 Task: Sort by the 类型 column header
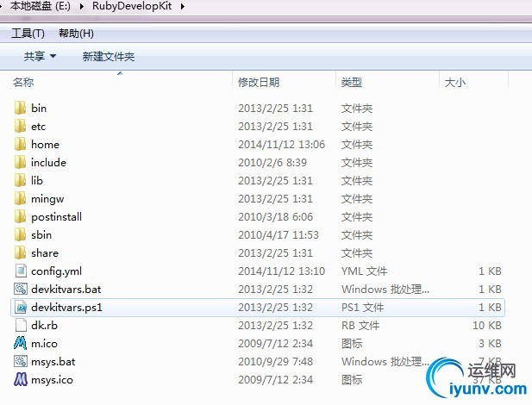click(387, 82)
